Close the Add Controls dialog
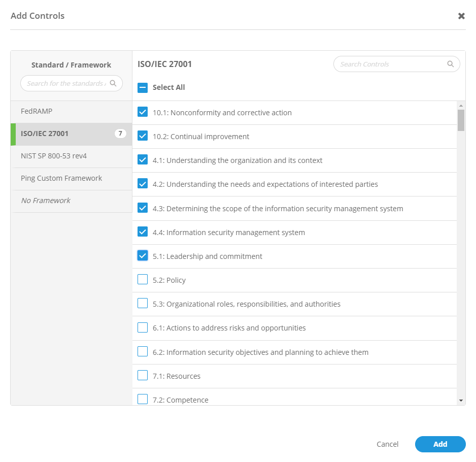The width and height of the screenshot is (476, 462). pos(461,16)
